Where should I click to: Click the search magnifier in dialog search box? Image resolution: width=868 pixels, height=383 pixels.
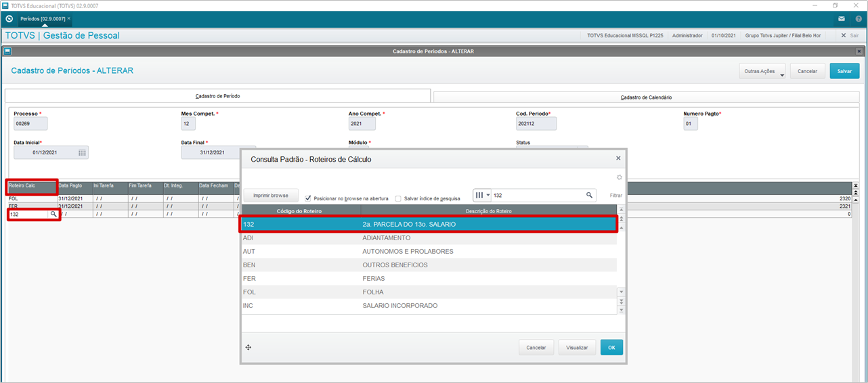(590, 196)
